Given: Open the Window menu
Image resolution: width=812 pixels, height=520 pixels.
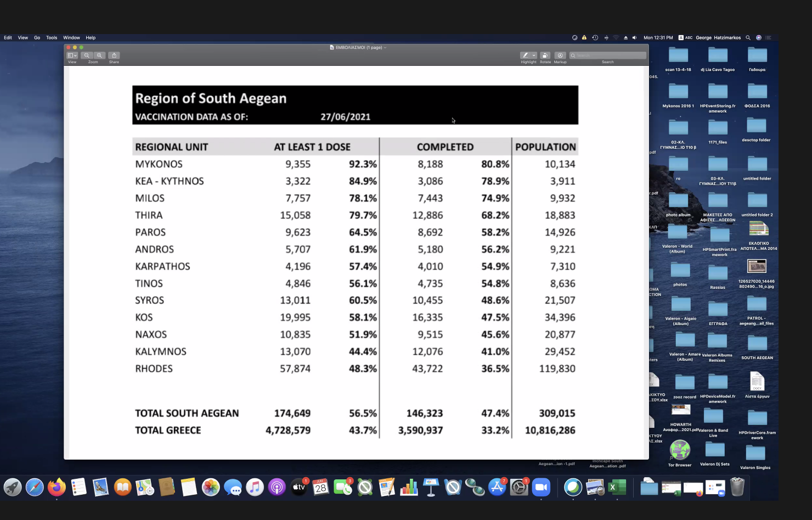Looking at the screenshot, I should [71, 38].
